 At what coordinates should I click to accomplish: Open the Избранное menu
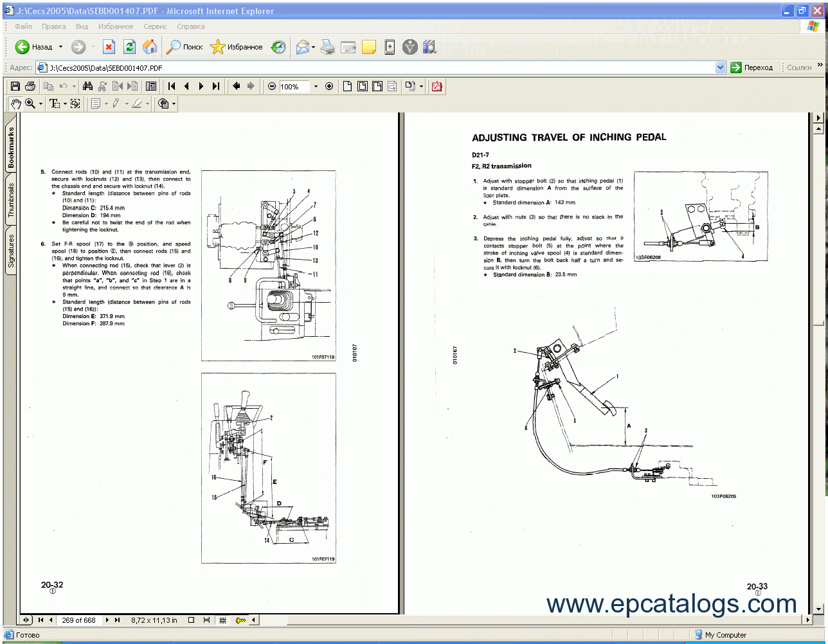pyautogui.click(x=116, y=26)
